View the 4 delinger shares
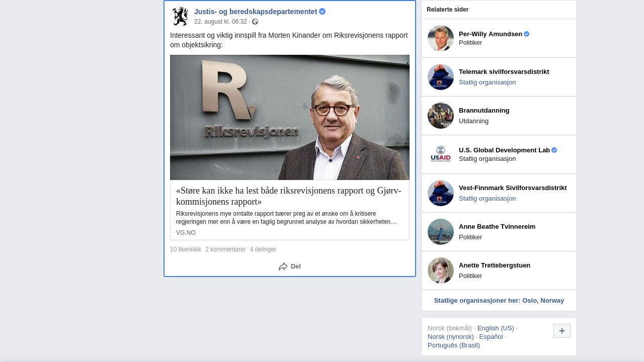Viewport: 644px width, 362px height. click(x=263, y=249)
